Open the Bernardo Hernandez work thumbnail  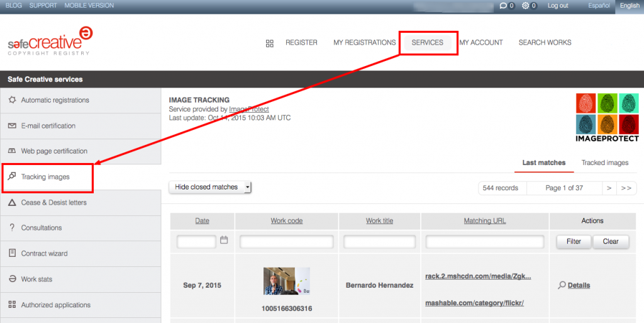(x=286, y=281)
